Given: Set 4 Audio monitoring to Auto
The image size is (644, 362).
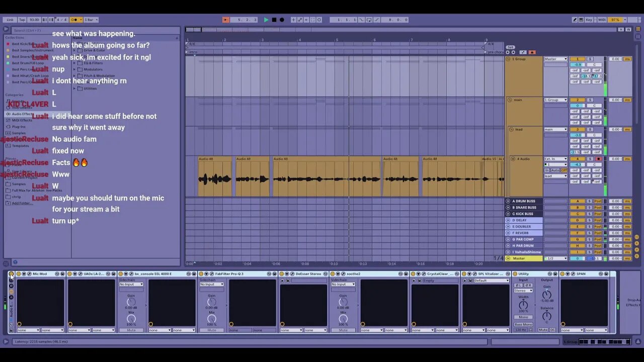Looking at the screenshot, I should [555, 170].
